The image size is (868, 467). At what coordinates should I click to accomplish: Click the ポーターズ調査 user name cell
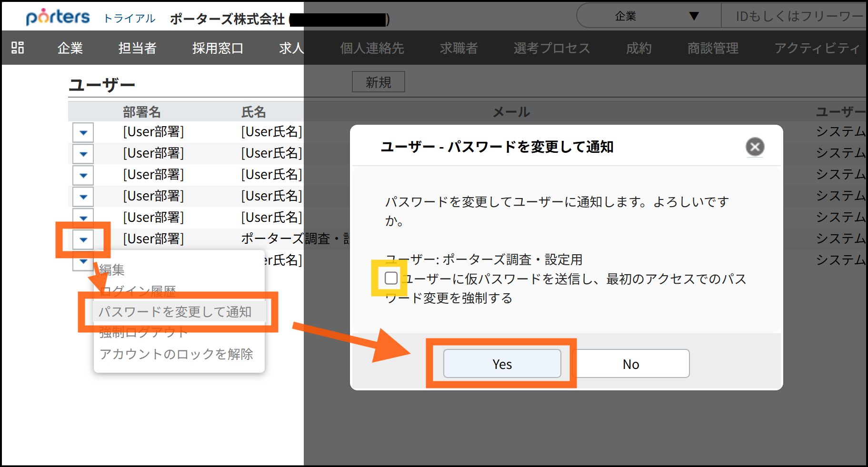(x=296, y=238)
